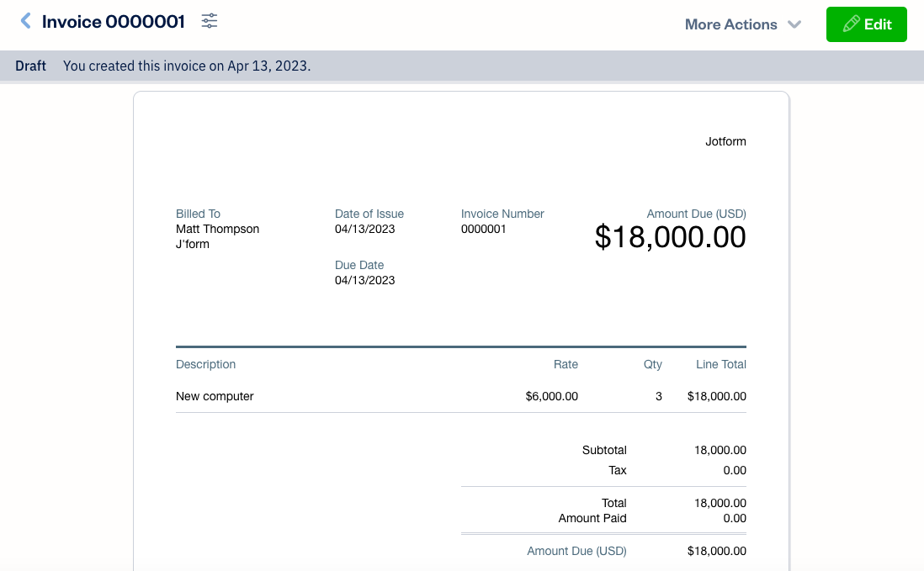Click the Draft status label
The height and width of the screenshot is (571, 924).
(x=31, y=66)
